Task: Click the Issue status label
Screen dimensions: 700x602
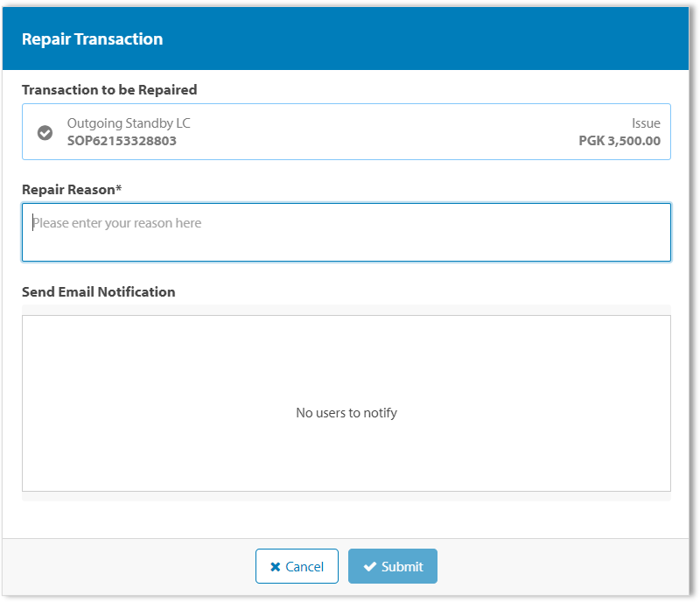Action: tap(646, 123)
